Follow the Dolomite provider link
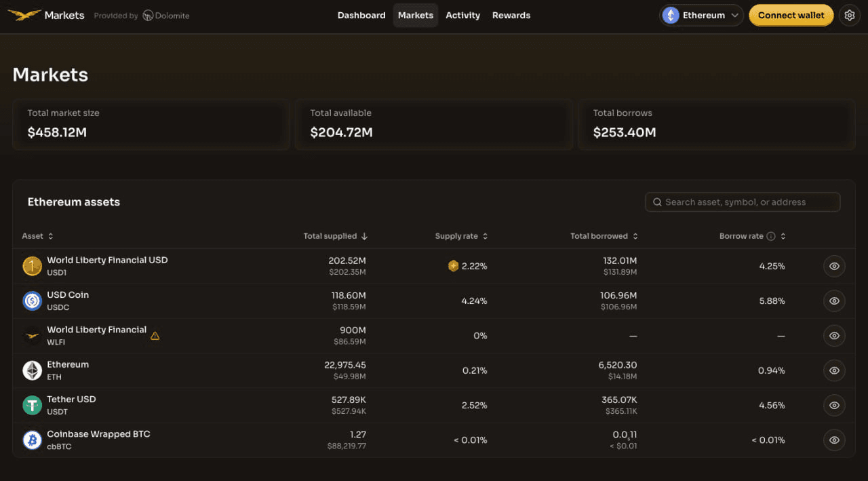The width and height of the screenshot is (868, 481). [166, 16]
